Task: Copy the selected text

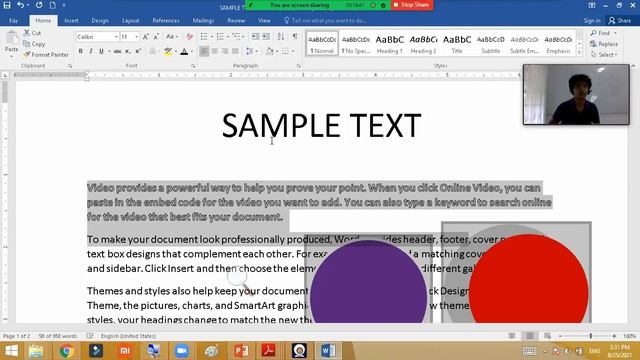Action: (34, 44)
